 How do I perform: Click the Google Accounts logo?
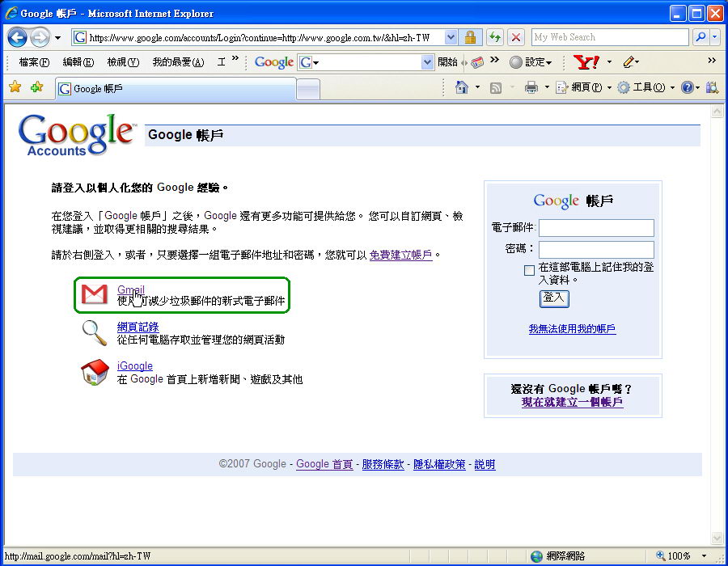pyautogui.click(x=77, y=134)
